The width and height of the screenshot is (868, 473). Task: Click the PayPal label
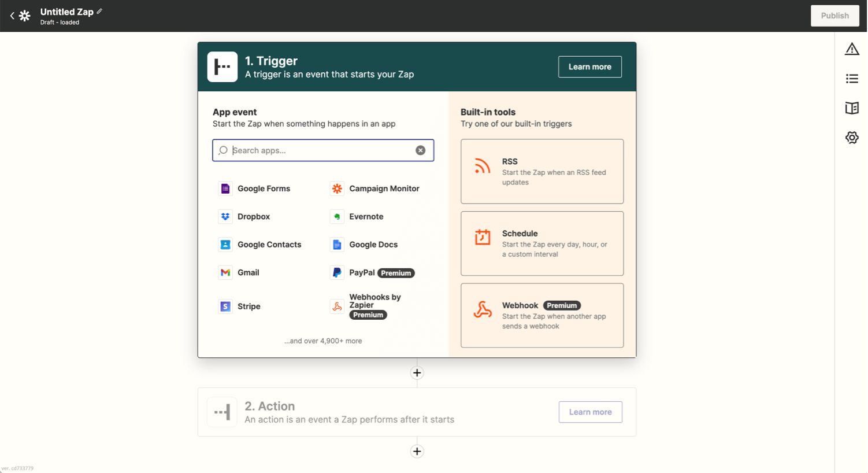[362, 272]
